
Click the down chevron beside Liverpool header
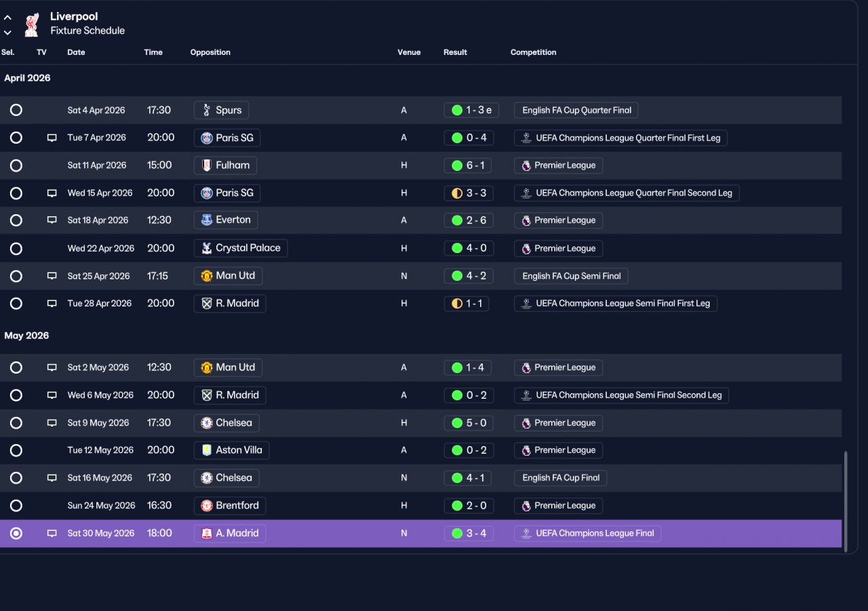click(7, 32)
